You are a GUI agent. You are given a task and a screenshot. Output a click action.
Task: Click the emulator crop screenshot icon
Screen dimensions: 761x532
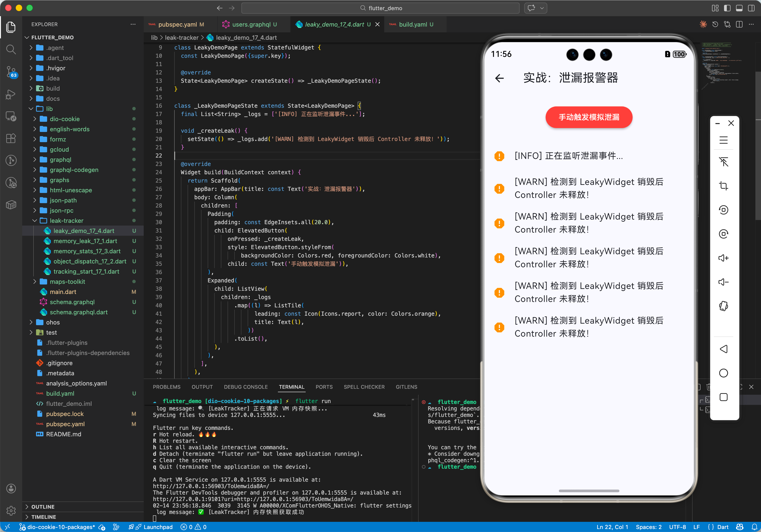coord(723,186)
